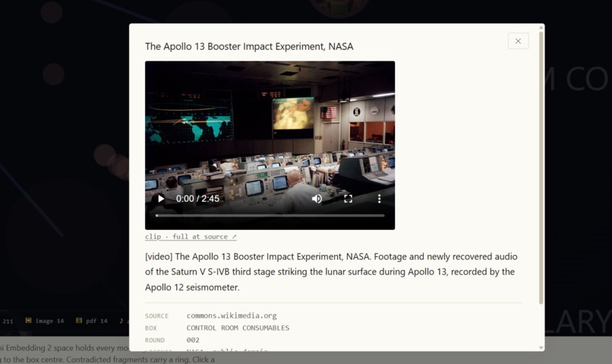Click the 'BOX' field label
Image resolution: width=612 pixels, height=364 pixels.
[150, 328]
